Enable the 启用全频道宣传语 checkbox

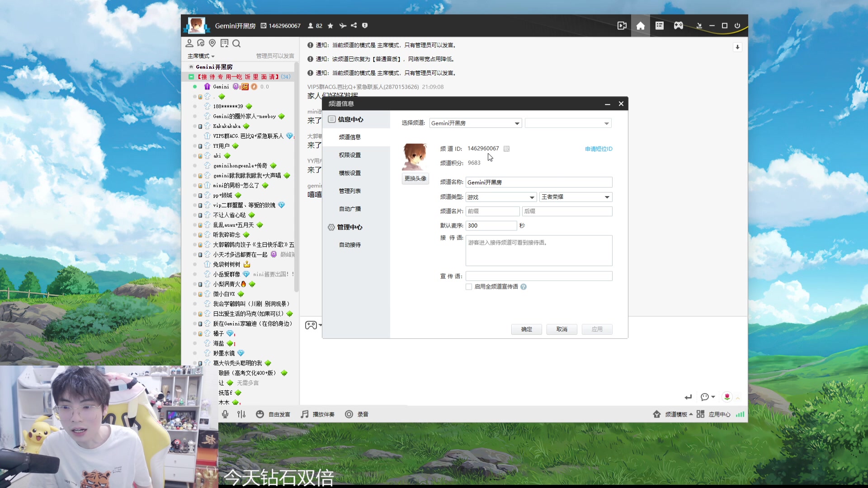coord(469,287)
